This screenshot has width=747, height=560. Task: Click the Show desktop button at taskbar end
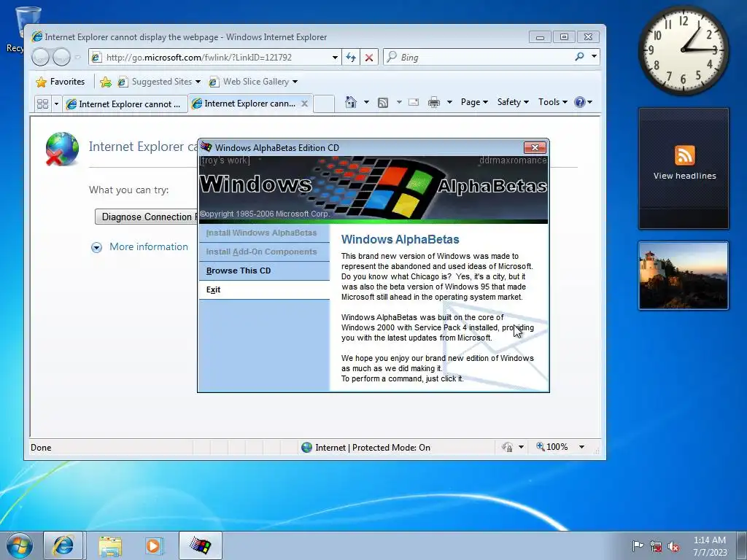pyautogui.click(x=742, y=545)
